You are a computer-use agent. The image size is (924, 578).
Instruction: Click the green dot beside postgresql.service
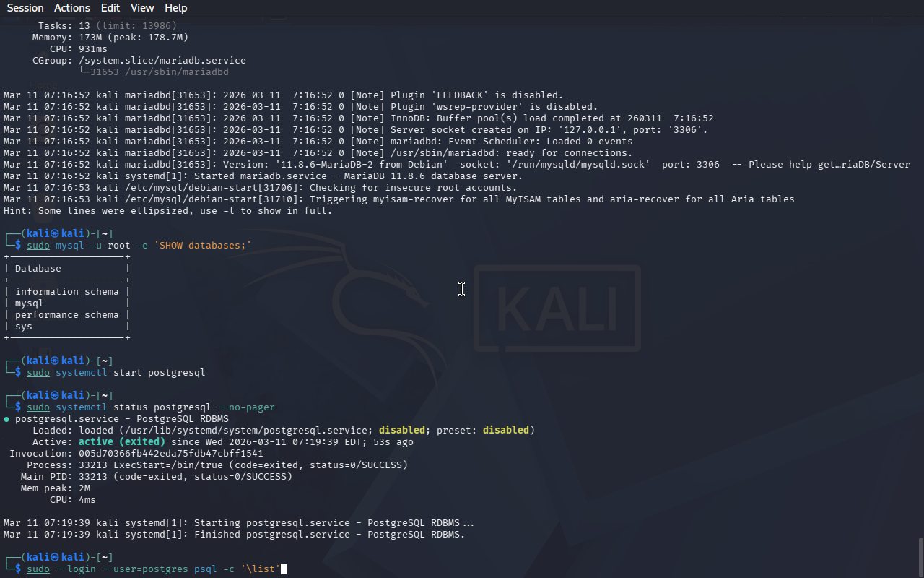[6, 419]
